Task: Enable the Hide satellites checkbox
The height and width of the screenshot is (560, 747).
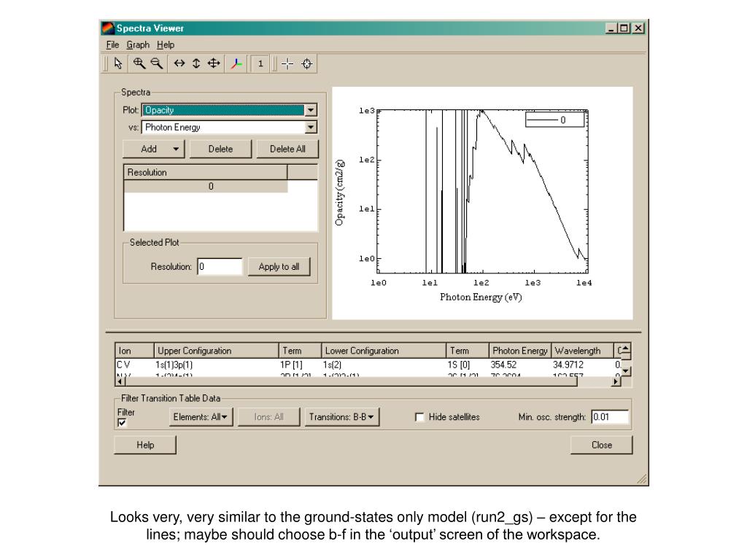Action: [x=419, y=417]
